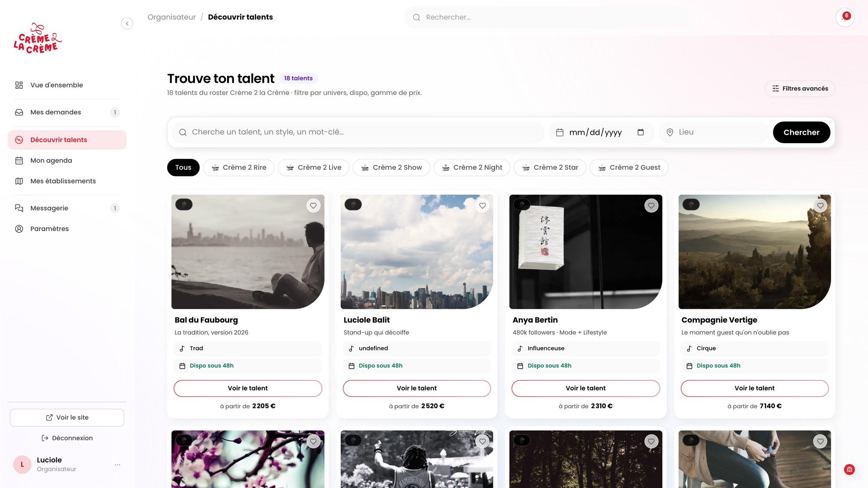View the Compagnie Vertige talent
Viewport: 868px width, 488px height.
[x=754, y=388]
